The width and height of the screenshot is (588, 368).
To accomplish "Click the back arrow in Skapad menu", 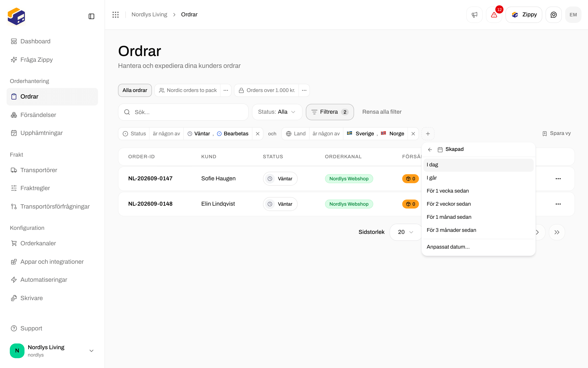I will (x=430, y=149).
